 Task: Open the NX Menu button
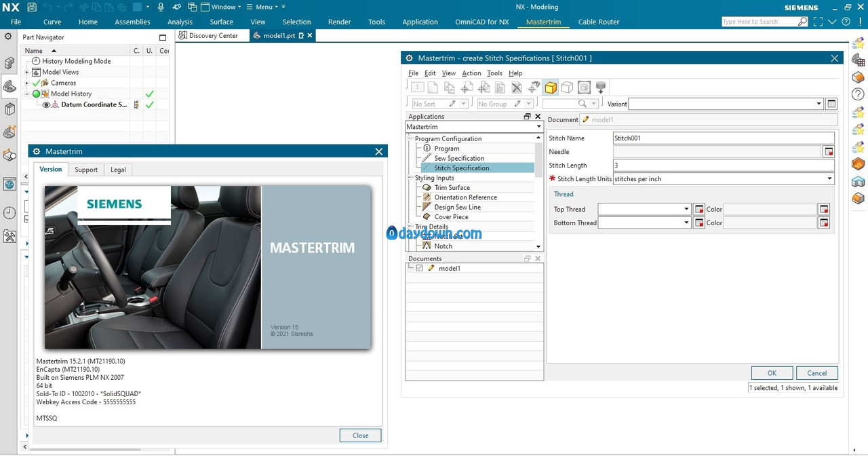pos(263,7)
